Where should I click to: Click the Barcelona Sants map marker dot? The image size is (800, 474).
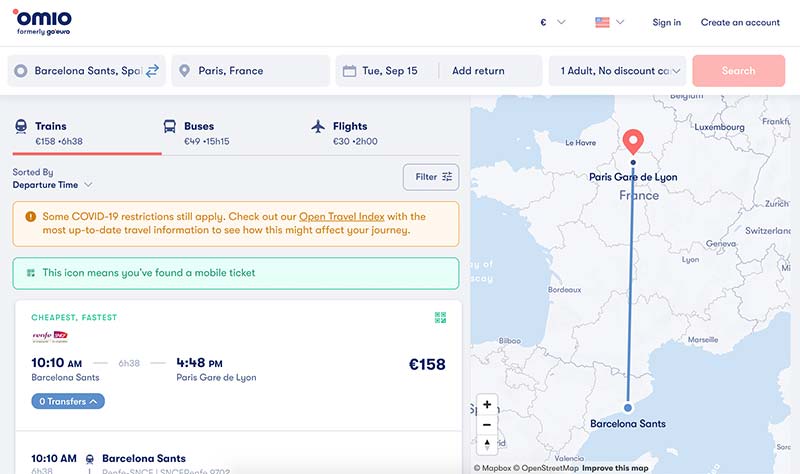pyautogui.click(x=628, y=408)
